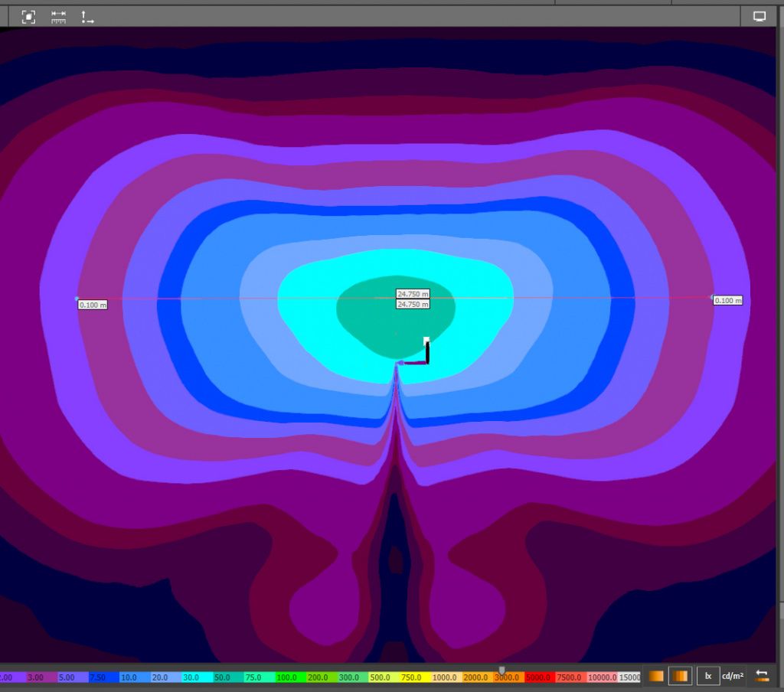784x692 pixels.
Task: Click the 20.0 light-blue legend swatch
Action: [166, 677]
